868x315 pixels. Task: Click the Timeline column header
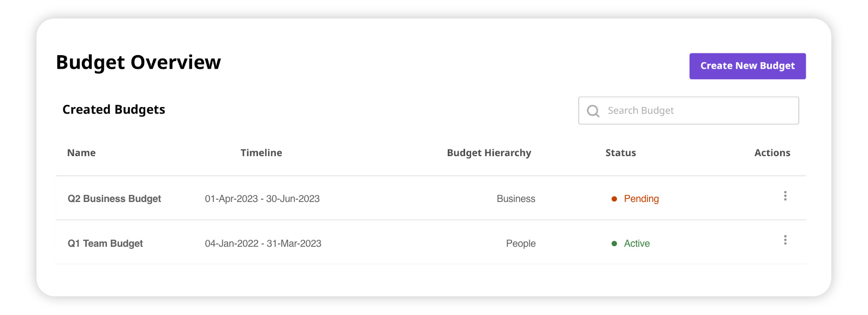[x=261, y=153]
